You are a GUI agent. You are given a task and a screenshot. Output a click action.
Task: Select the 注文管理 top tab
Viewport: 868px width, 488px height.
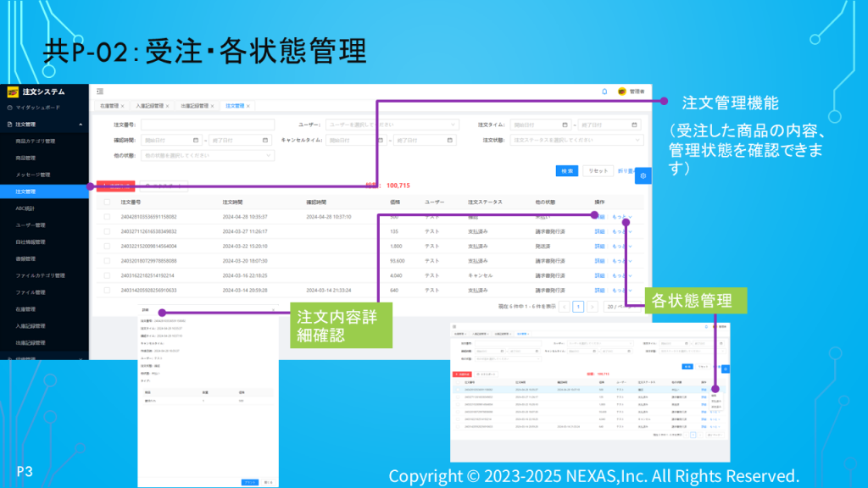coord(235,106)
